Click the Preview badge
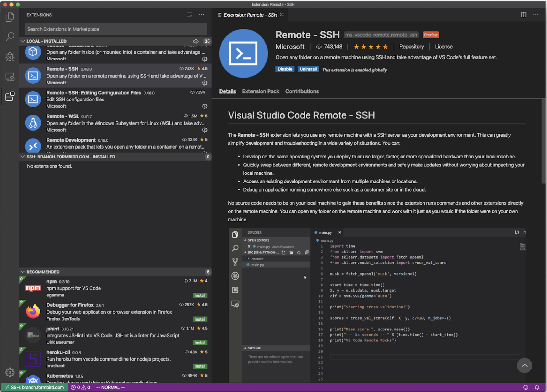 (431, 35)
